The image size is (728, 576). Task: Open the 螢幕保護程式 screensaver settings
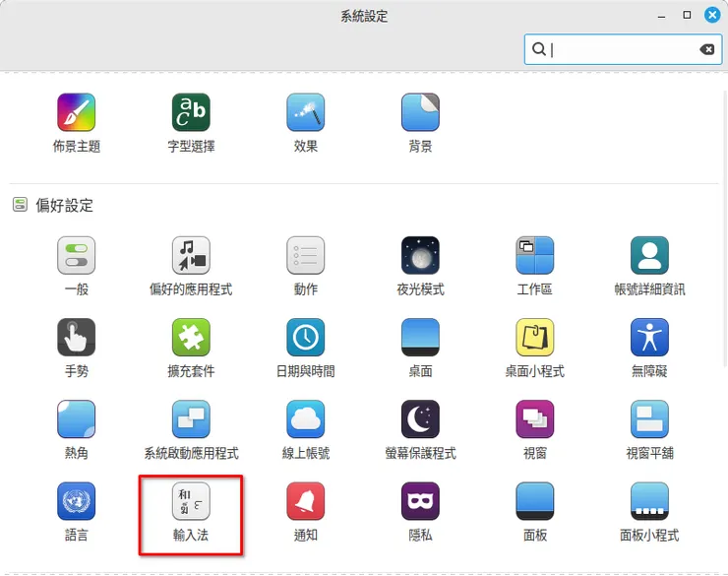tap(420, 429)
